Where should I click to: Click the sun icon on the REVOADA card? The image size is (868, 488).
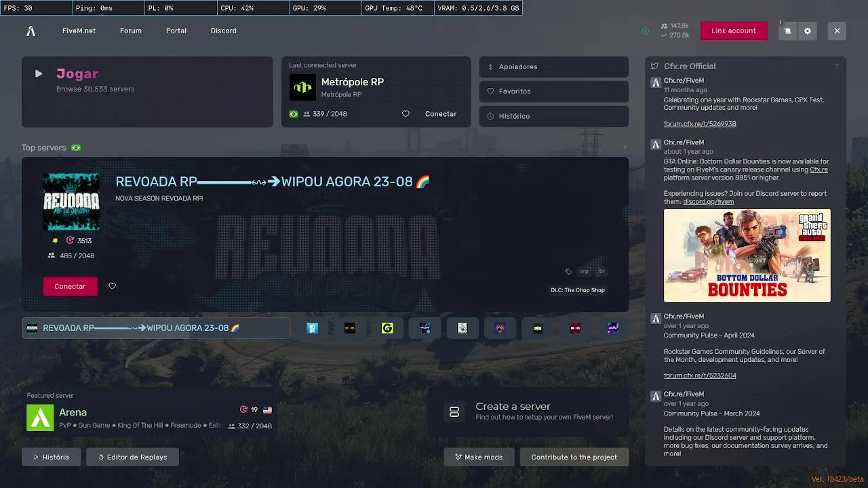(x=55, y=241)
